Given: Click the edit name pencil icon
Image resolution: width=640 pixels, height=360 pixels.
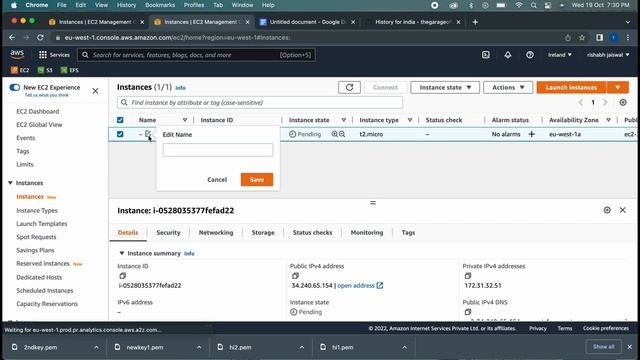Looking at the screenshot, I should [148, 134].
